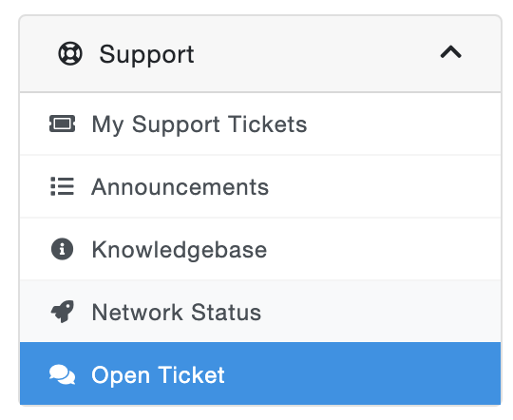Click the rocket icon for Network Status
This screenshot has width=513, height=420.
[62, 312]
